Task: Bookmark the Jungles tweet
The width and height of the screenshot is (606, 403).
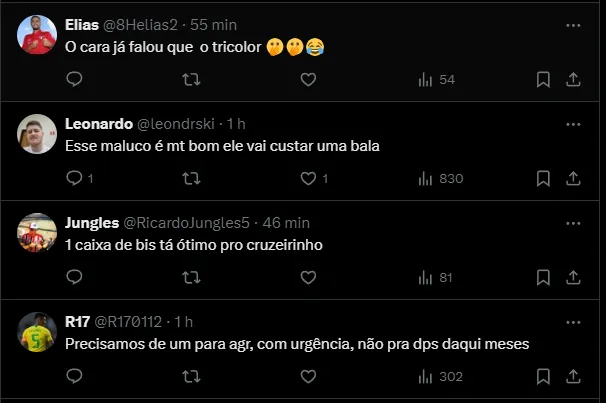Action: point(543,277)
